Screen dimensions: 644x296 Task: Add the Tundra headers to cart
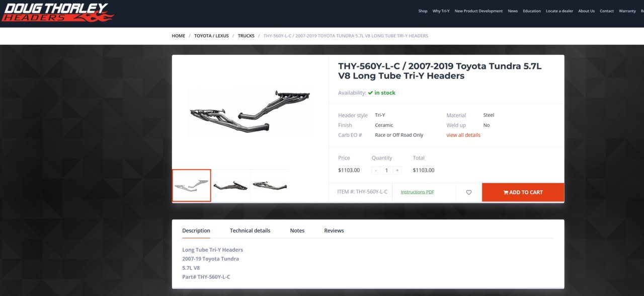tap(523, 192)
